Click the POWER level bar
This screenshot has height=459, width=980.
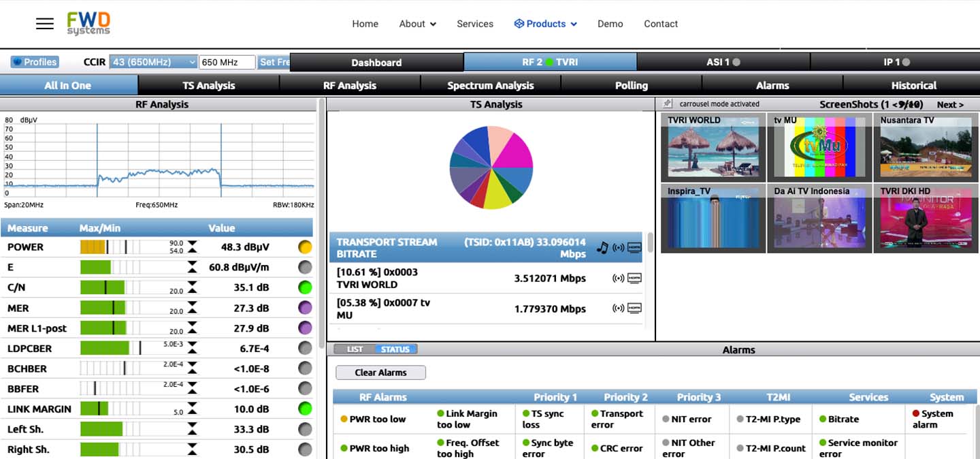pyautogui.click(x=110, y=247)
